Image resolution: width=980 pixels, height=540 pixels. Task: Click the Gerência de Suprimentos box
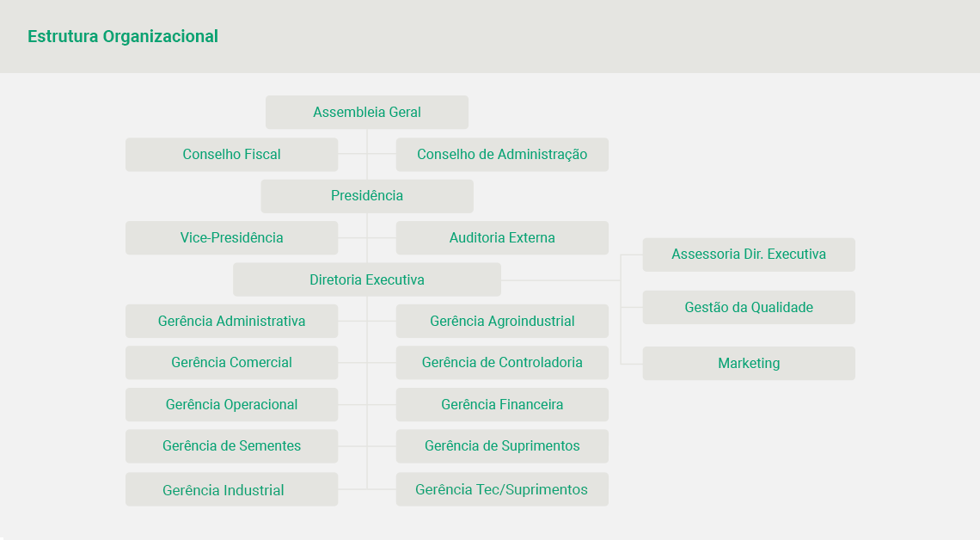pos(502,446)
